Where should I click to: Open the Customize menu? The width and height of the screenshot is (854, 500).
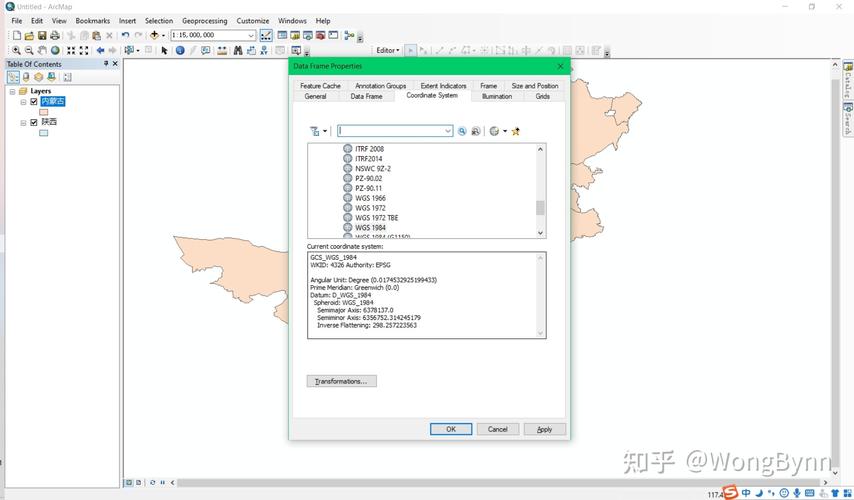[253, 21]
